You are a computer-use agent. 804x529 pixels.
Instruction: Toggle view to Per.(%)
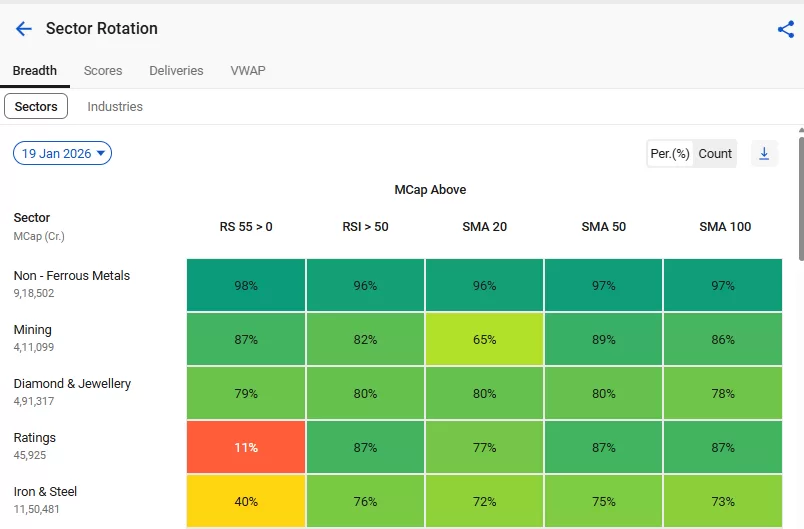click(x=670, y=153)
